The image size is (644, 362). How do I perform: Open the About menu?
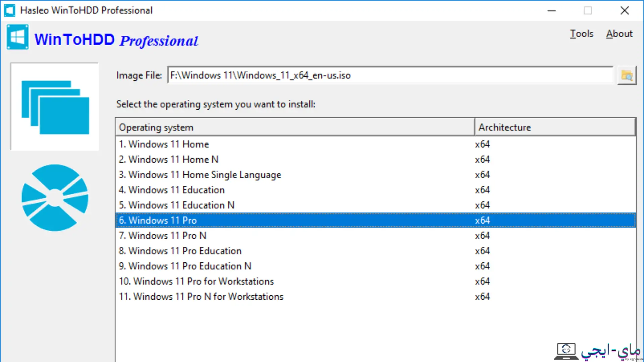coord(619,34)
